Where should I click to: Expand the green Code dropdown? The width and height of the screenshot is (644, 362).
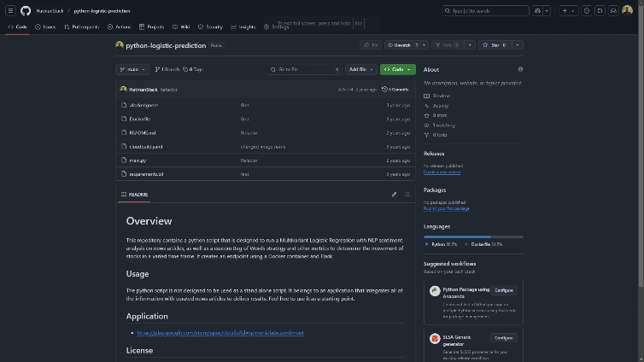click(397, 69)
